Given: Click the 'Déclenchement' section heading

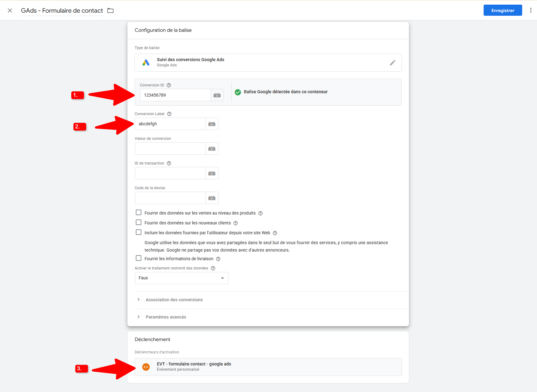Looking at the screenshot, I should (x=152, y=340).
